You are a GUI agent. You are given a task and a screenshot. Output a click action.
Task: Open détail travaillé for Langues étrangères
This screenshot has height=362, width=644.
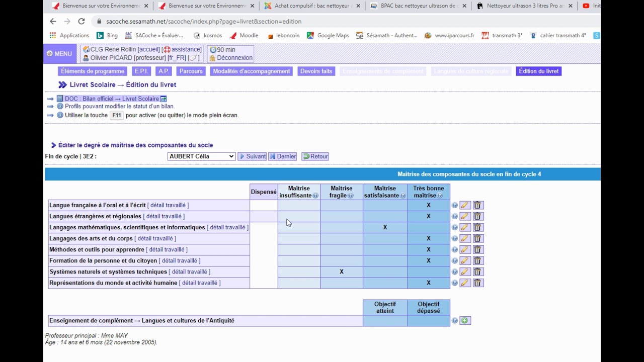(x=164, y=216)
